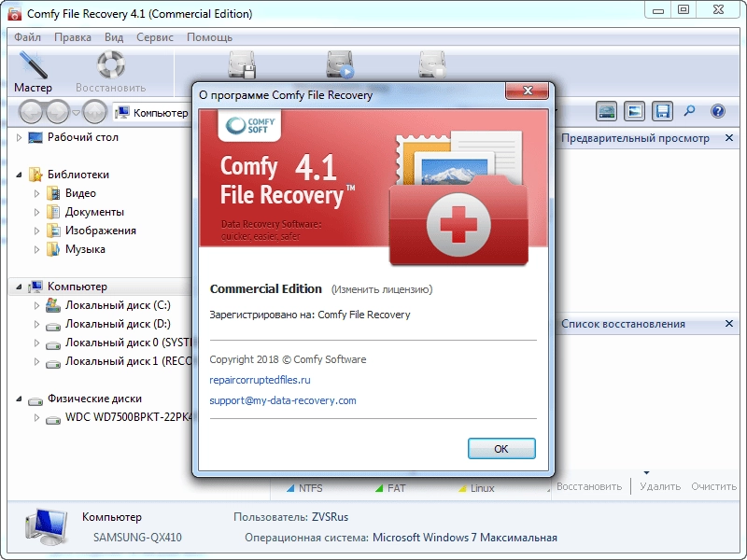Expand the Изображения library node

coord(36,231)
